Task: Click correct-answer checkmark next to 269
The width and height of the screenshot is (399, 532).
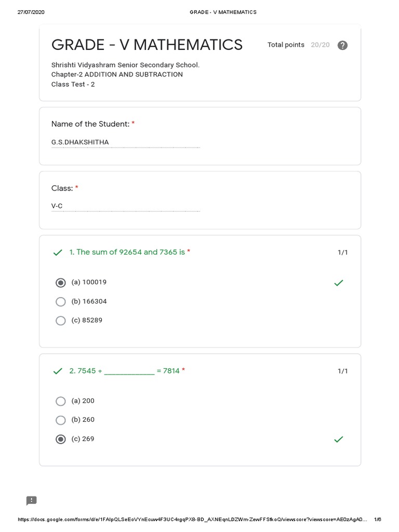Action: coord(339,440)
